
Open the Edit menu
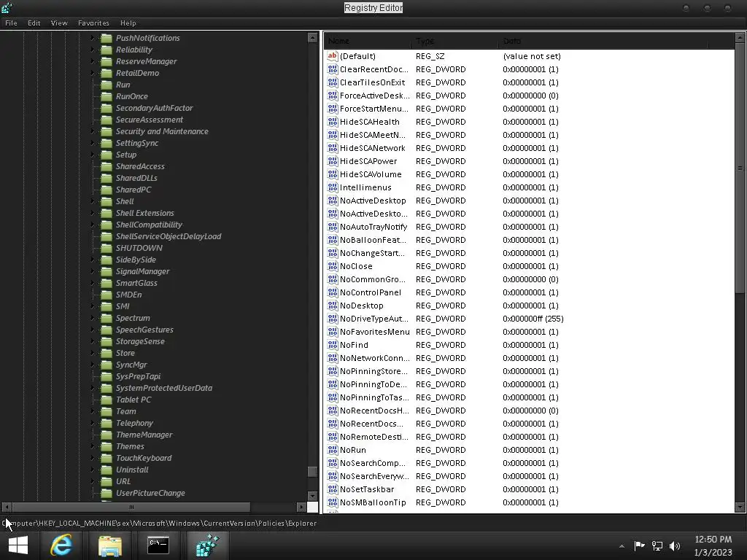[34, 23]
